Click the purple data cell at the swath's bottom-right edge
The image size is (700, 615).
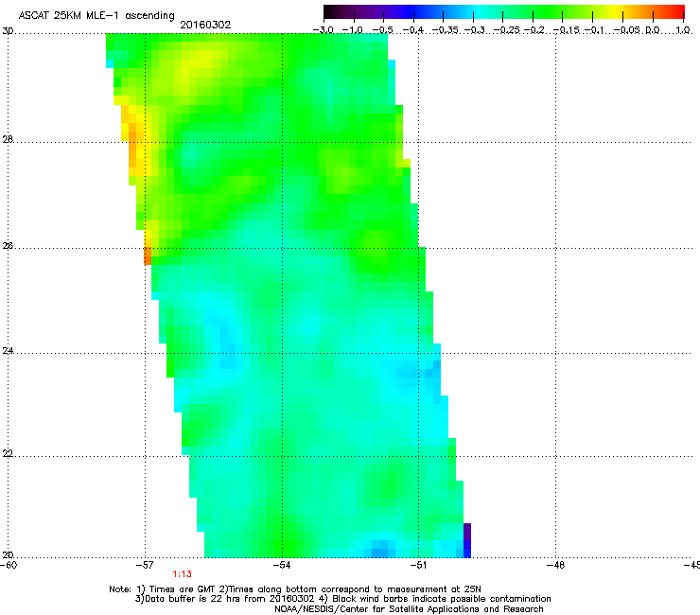(x=467, y=532)
